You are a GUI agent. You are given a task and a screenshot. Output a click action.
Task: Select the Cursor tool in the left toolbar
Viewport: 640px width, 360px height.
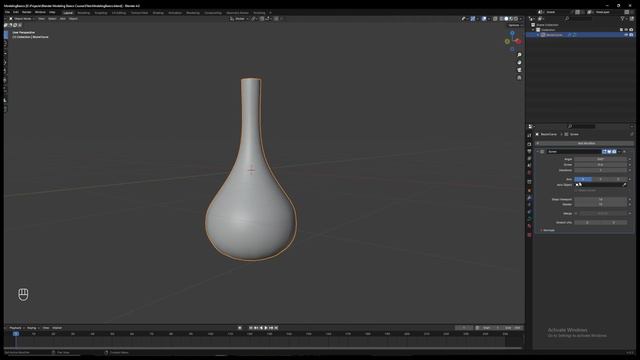5,44
